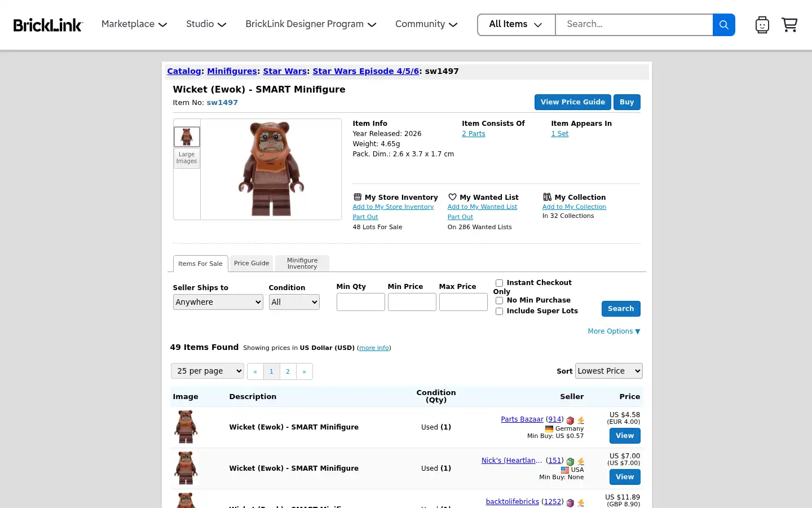Screen dimensions: 812x508
Task: Click the Germany flag icon
Action: pos(549,429)
